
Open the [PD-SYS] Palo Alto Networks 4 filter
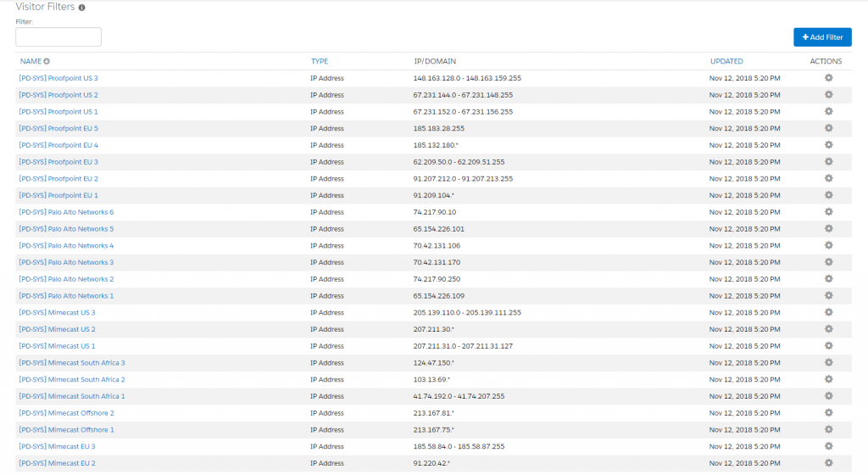coord(66,245)
